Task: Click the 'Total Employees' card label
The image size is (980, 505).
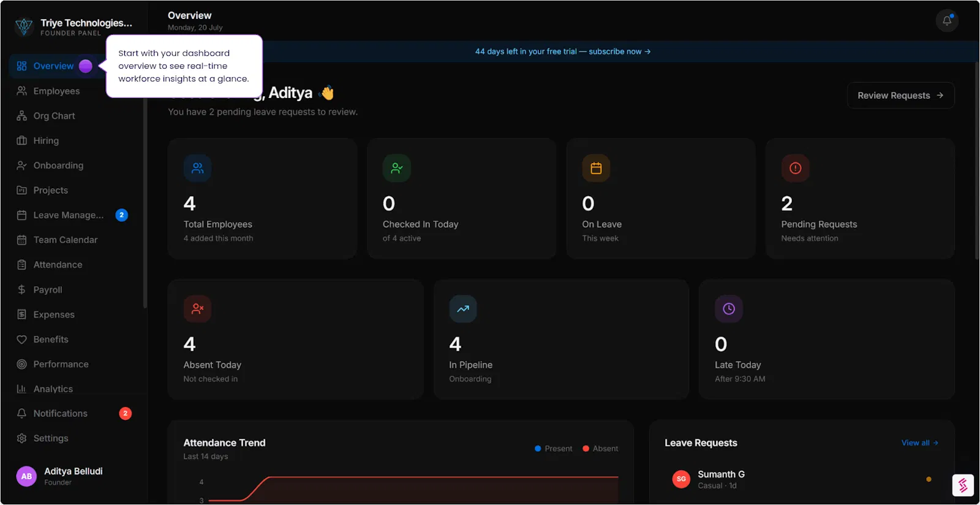Action: coord(218,224)
